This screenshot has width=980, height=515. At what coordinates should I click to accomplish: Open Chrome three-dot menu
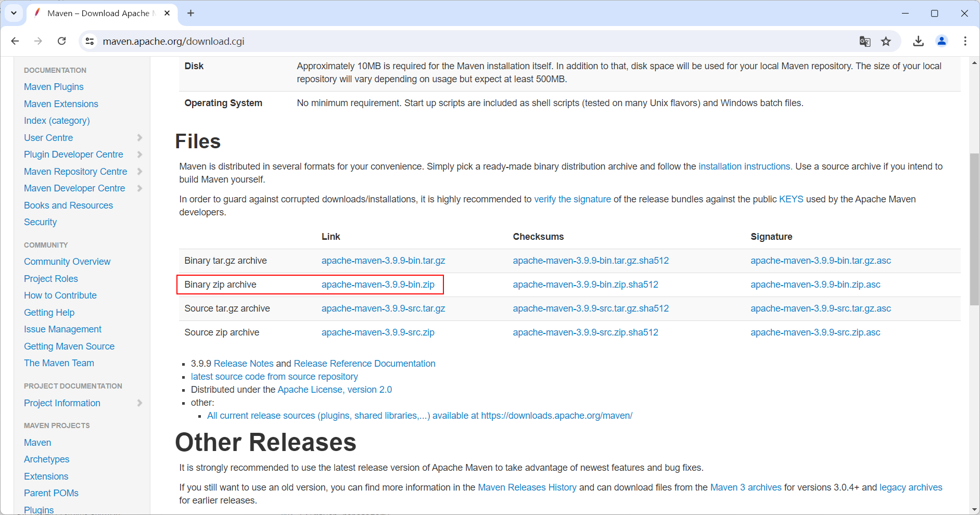(965, 41)
